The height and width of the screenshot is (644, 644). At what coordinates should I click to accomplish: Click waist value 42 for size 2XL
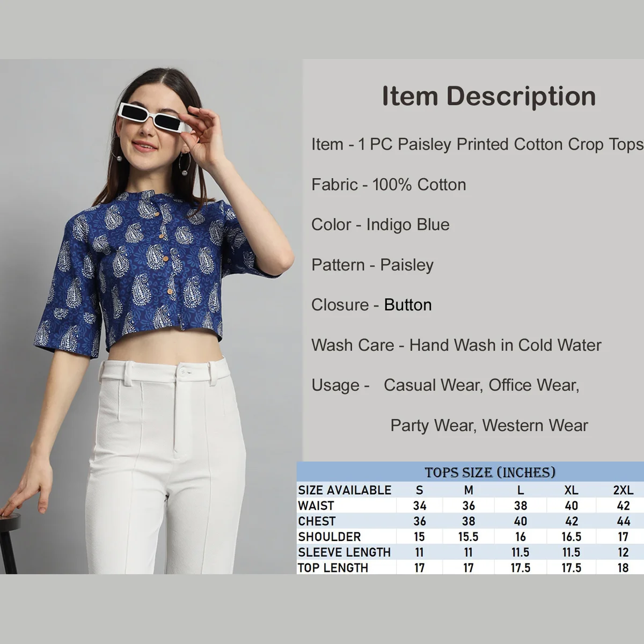click(623, 506)
